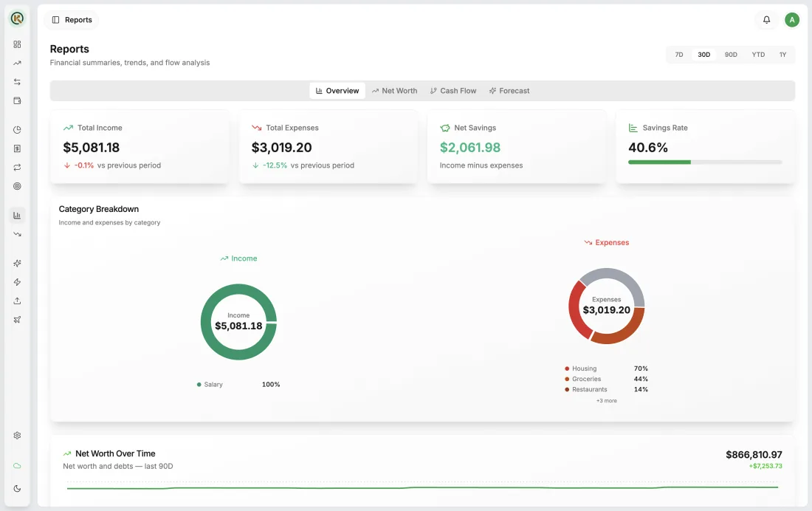Select the 90D time range
The image size is (812, 511).
[731, 55]
